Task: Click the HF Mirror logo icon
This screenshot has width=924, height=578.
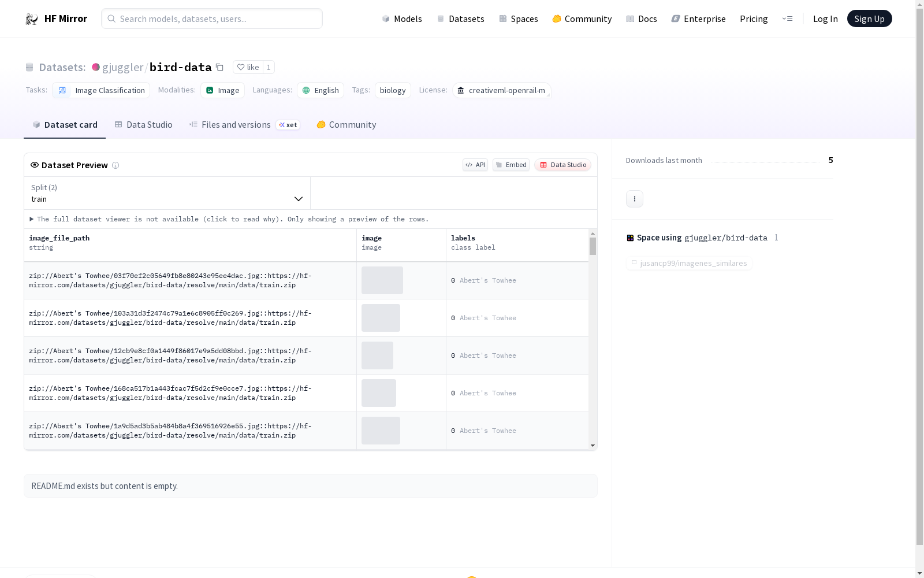Action: (x=32, y=19)
